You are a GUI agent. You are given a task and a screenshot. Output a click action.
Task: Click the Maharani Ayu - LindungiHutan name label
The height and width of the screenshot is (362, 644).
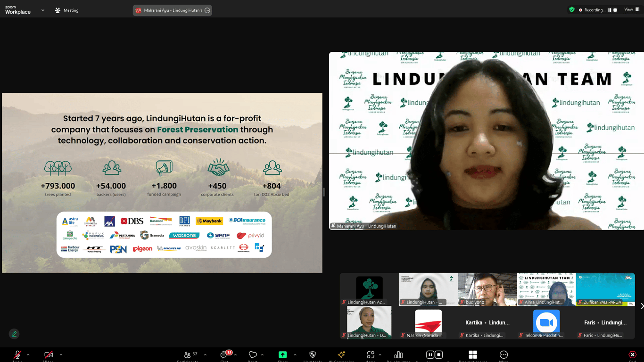363,226
